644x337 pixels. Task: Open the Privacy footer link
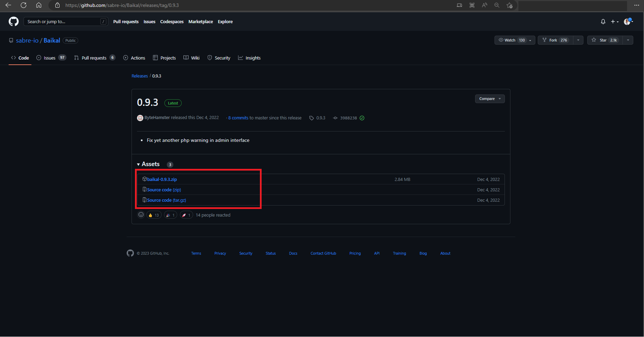tap(220, 253)
